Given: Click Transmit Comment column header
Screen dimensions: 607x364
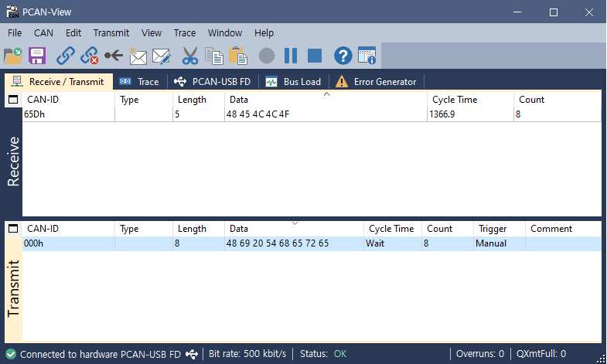Looking at the screenshot, I should point(563,229).
